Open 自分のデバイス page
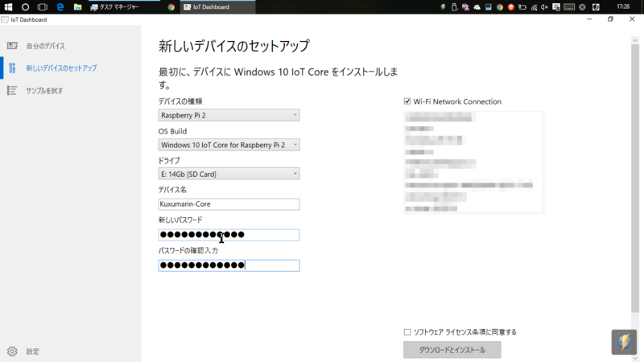Image resolution: width=644 pixels, height=362 pixels. [x=46, y=46]
